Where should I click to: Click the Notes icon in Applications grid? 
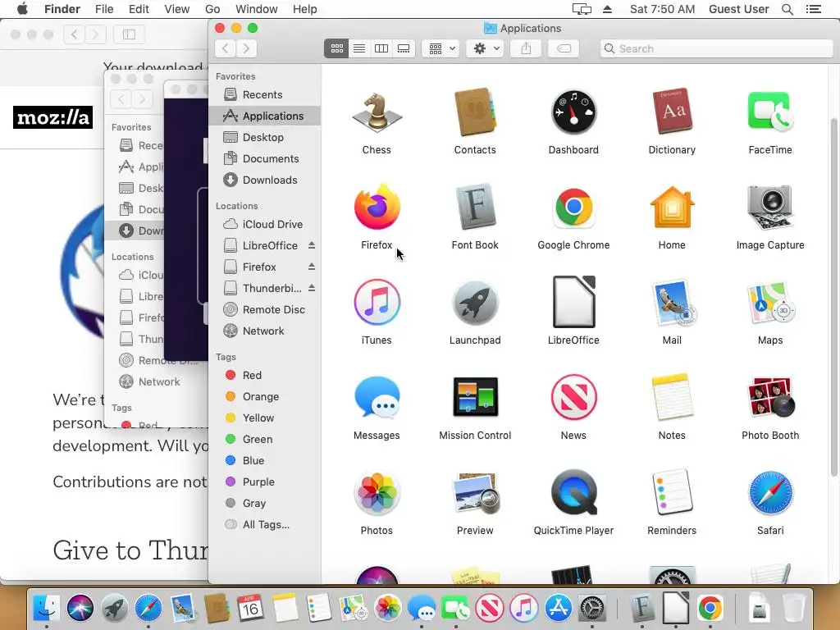click(672, 397)
